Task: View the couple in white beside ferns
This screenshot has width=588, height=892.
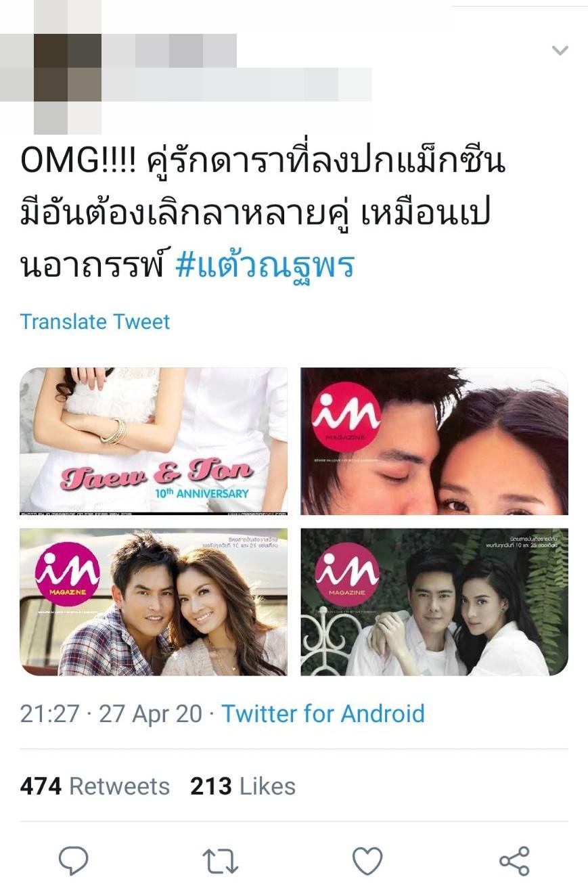Action: (434, 602)
